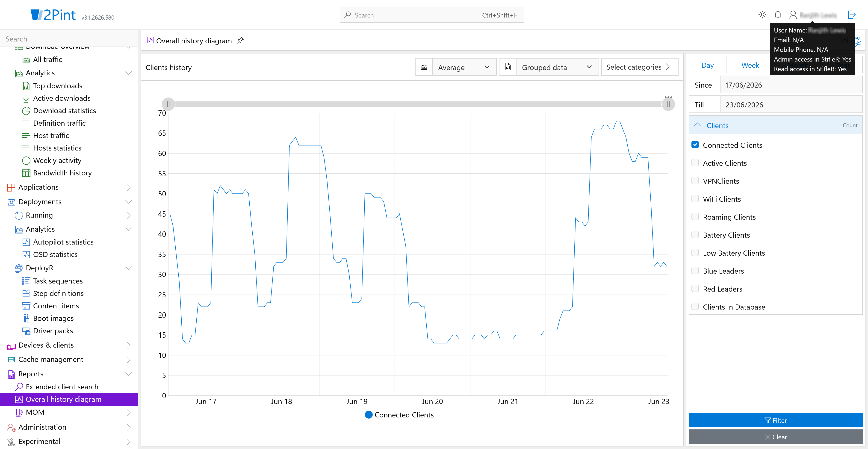Image resolution: width=868 pixels, height=449 pixels.
Task: Tick the WiFi Clients checkbox
Action: (695, 199)
